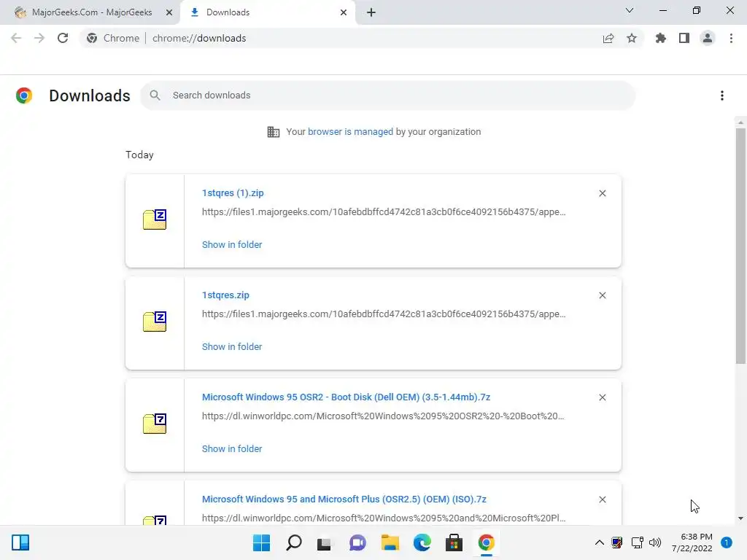Viewport: 747px width, 560px height.
Task: Remove 1stqres.zip from the list
Action: (603, 295)
